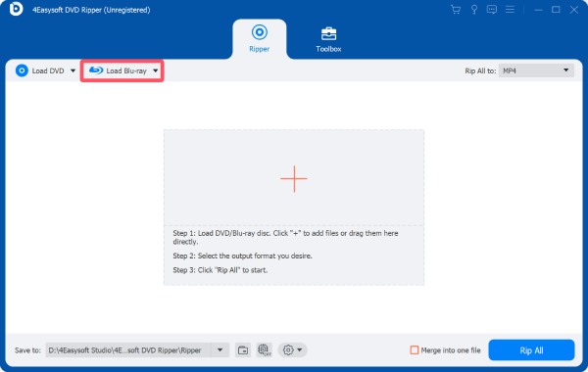Expand the Load DVD dropdown arrow
Image resolution: width=588 pixels, height=372 pixels.
click(x=73, y=70)
